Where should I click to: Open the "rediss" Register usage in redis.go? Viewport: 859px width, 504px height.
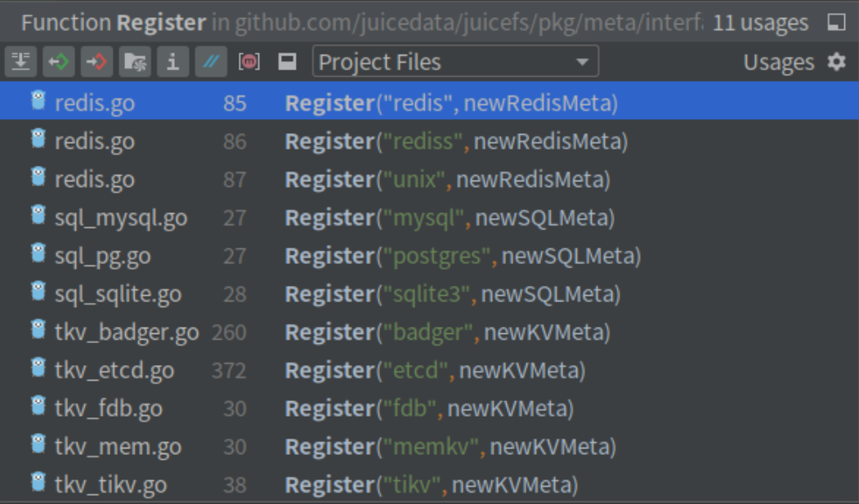click(455, 142)
